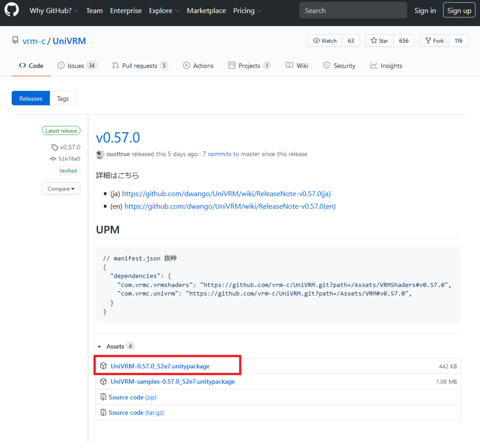Click the 1.08 MB file size
Image resolution: width=480 pixels, height=448 pixels.
[x=446, y=381]
